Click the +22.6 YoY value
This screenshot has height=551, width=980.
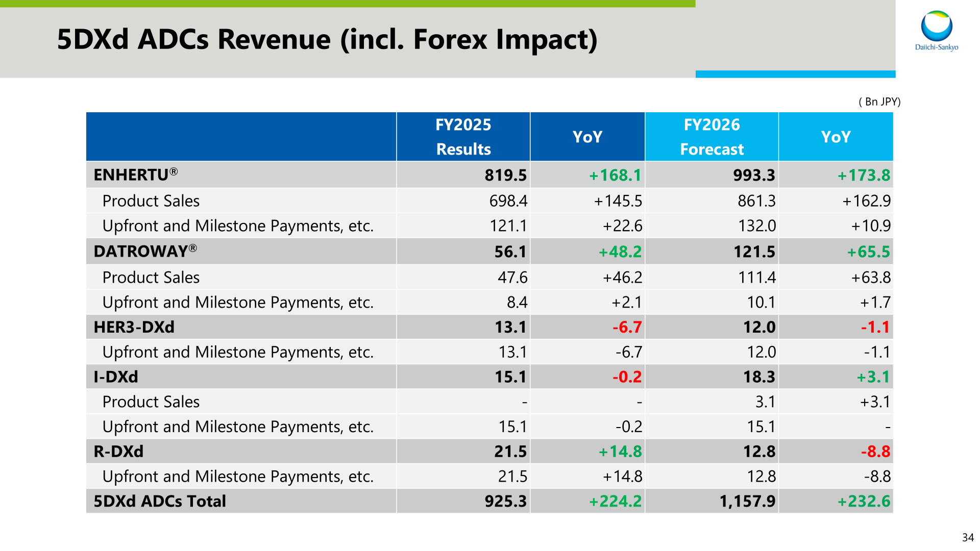(x=623, y=226)
